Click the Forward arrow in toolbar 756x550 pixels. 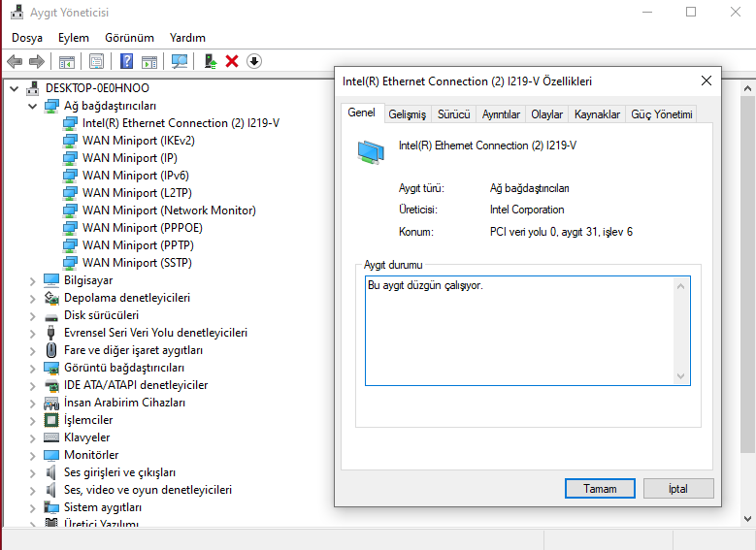click(x=37, y=62)
